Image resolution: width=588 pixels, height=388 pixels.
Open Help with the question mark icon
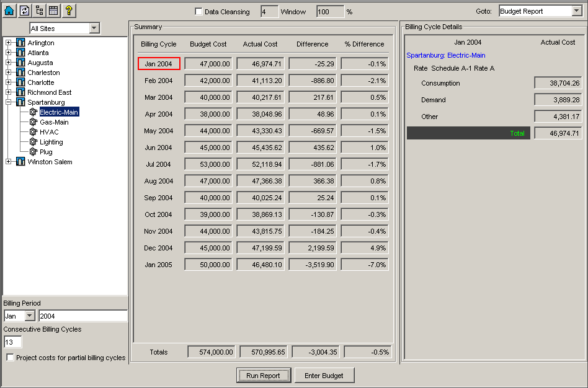[69, 11]
